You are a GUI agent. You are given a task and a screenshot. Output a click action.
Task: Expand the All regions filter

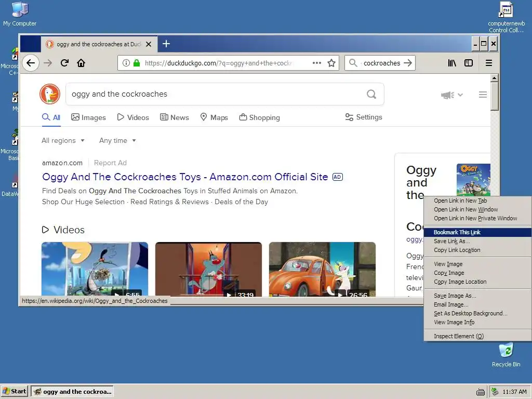63,140
